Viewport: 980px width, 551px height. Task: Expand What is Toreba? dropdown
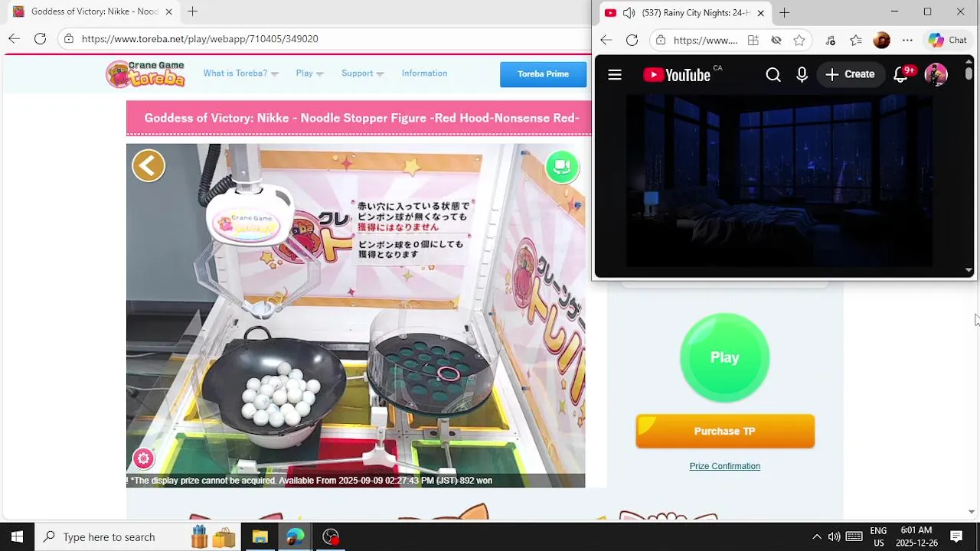(240, 73)
